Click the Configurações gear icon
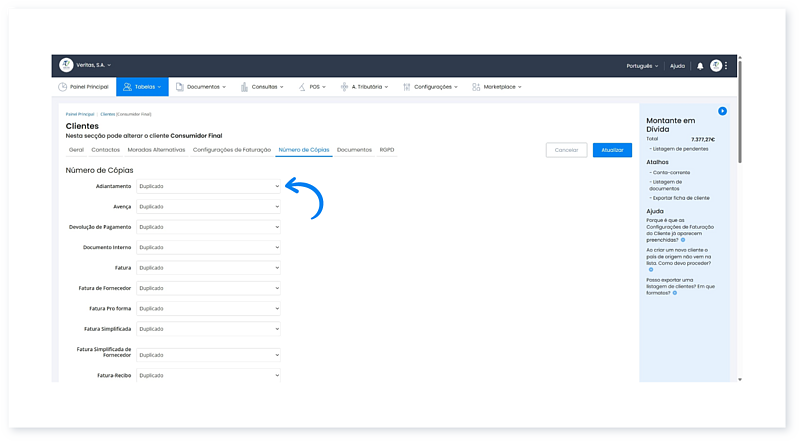The image size is (800, 442). click(x=407, y=87)
